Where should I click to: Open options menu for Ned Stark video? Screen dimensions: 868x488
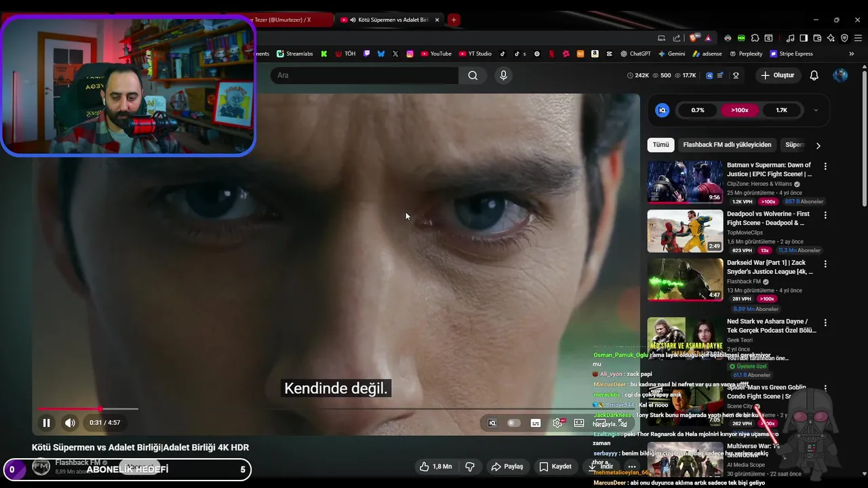(825, 323)
